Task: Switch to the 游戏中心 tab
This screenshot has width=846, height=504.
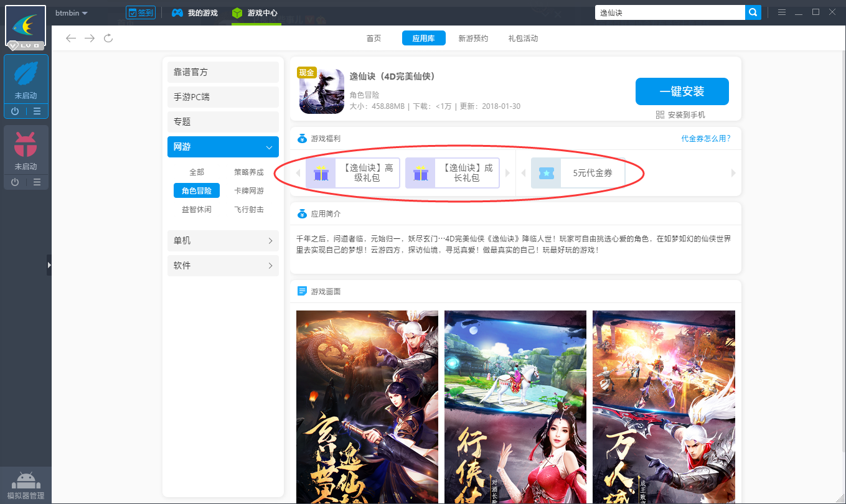Action: pyautogui.click(x=255, y=12)
